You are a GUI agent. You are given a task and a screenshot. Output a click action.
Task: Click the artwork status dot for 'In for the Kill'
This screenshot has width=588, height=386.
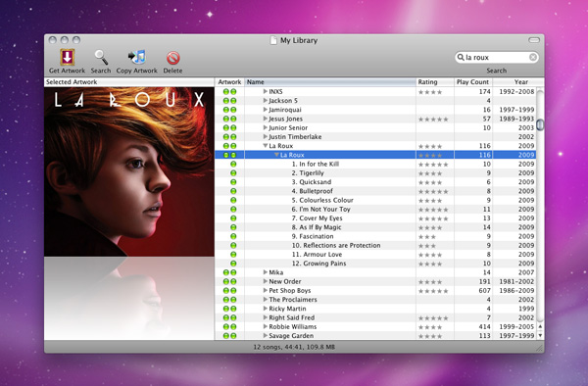tap(233, 165)
